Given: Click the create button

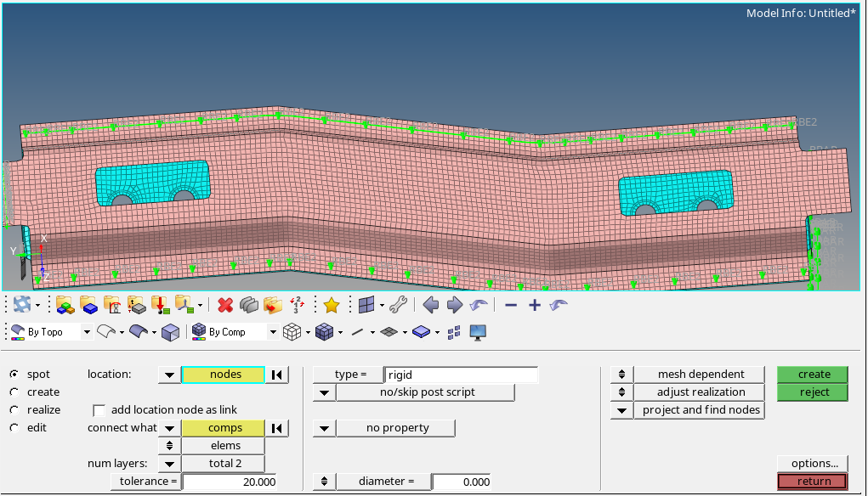Looking at the screenshot, I should [812, 374].
